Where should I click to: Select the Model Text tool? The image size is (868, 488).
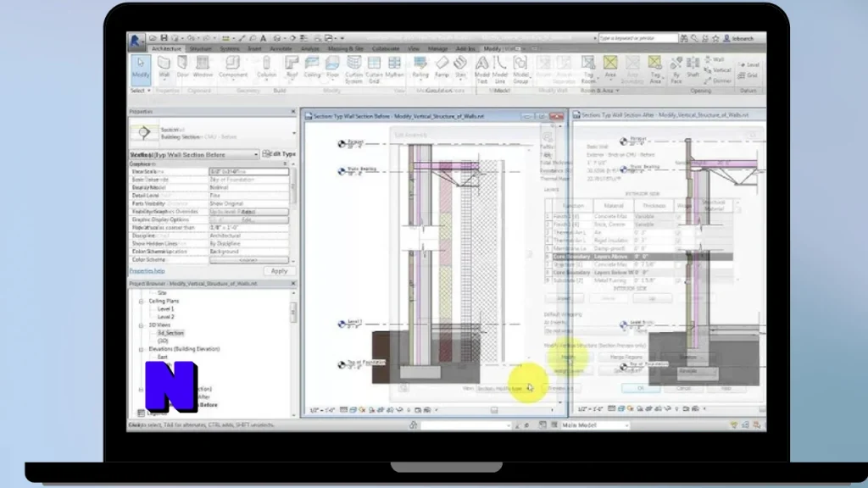pos(482,69)
